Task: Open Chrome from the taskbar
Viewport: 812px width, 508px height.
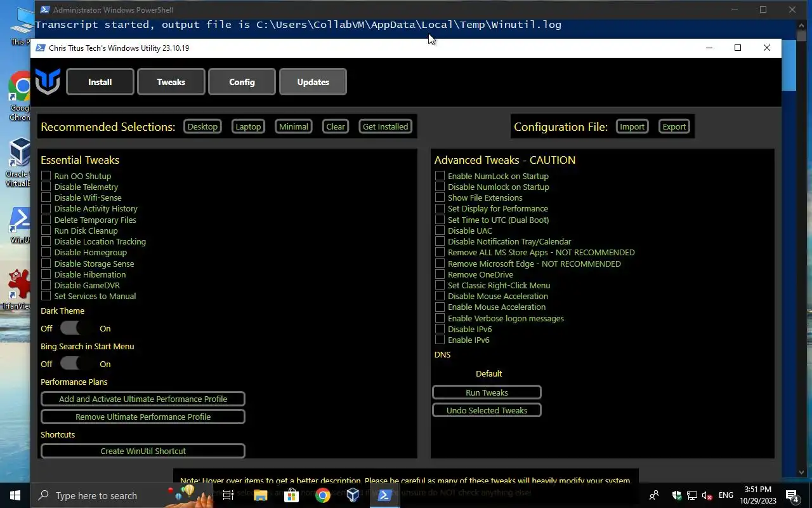Action: point(322,495)
